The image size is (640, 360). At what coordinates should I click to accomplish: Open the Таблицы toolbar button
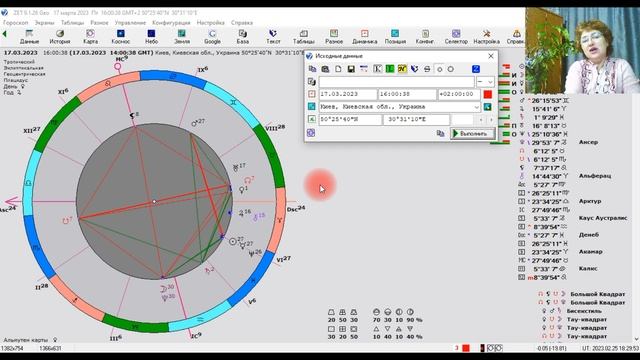tap(304, 36)
